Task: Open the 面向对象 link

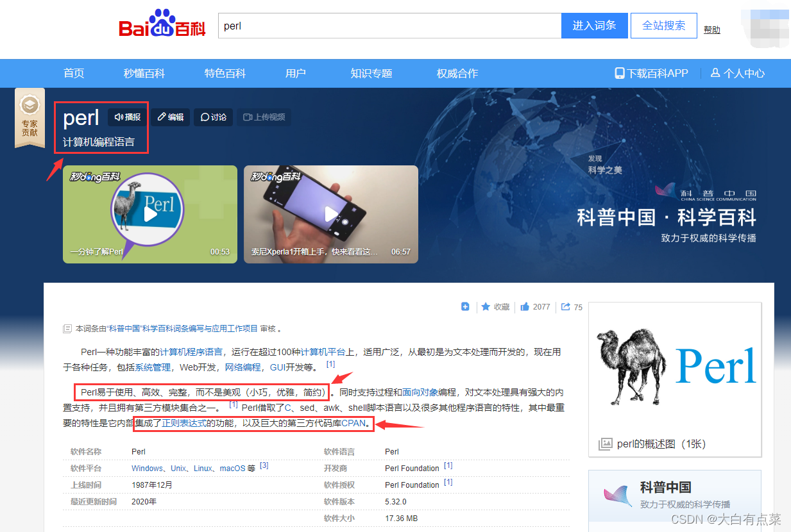Action: pyautogui.click(x=420, y=392)
